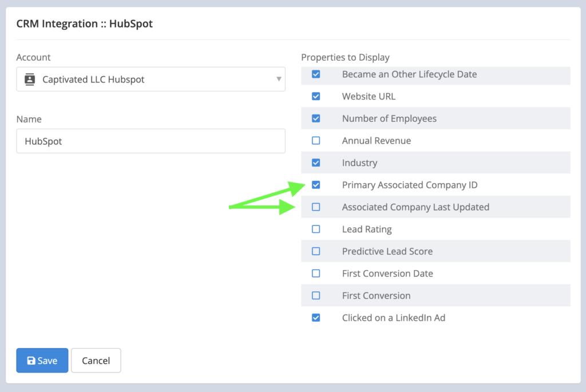Check the First Conversion property
The image size is (586, 392).
[x=315, y=295]
